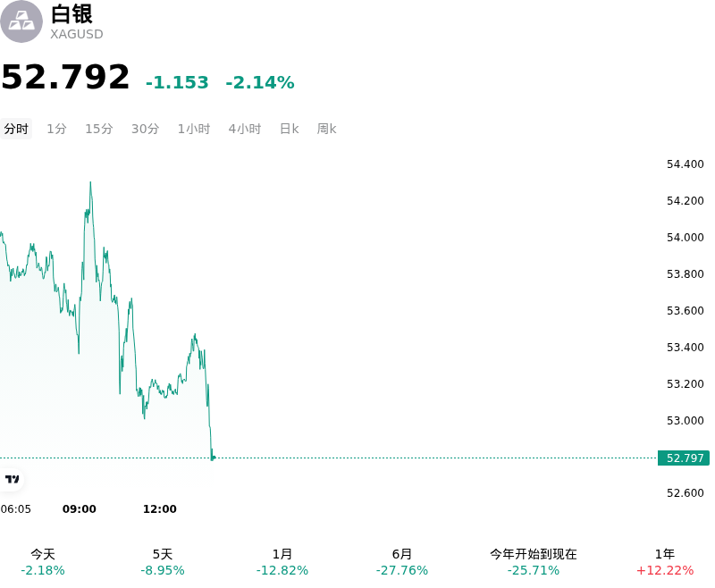The image size is (715, 588).
Task: Click the 09:00 time axis marker
Action: pos(80,508)
